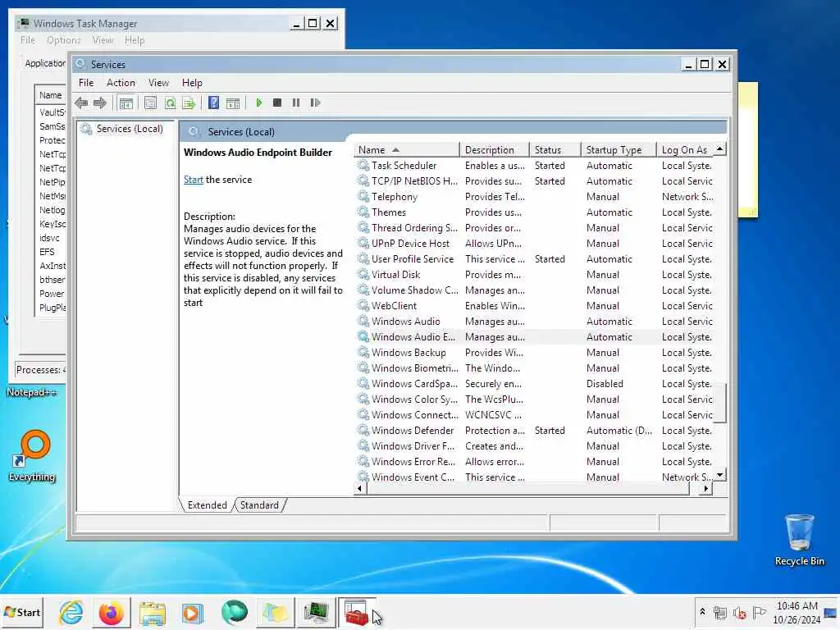Select the Windows Defender service

535,430
